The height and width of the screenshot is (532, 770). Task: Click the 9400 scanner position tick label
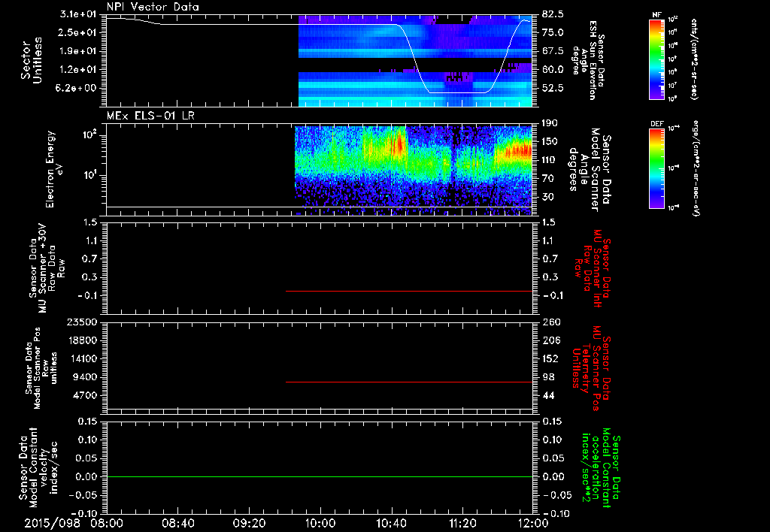pos(86,377)
